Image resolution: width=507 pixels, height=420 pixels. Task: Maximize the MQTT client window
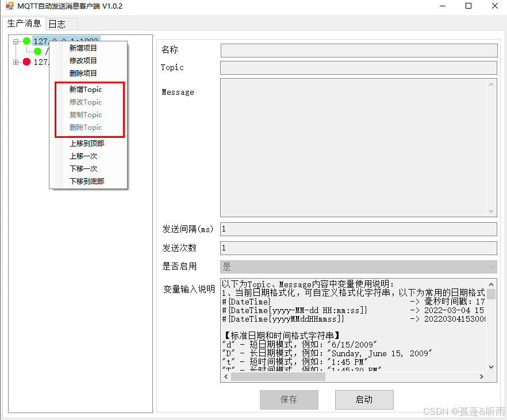(x=468, y=6)
